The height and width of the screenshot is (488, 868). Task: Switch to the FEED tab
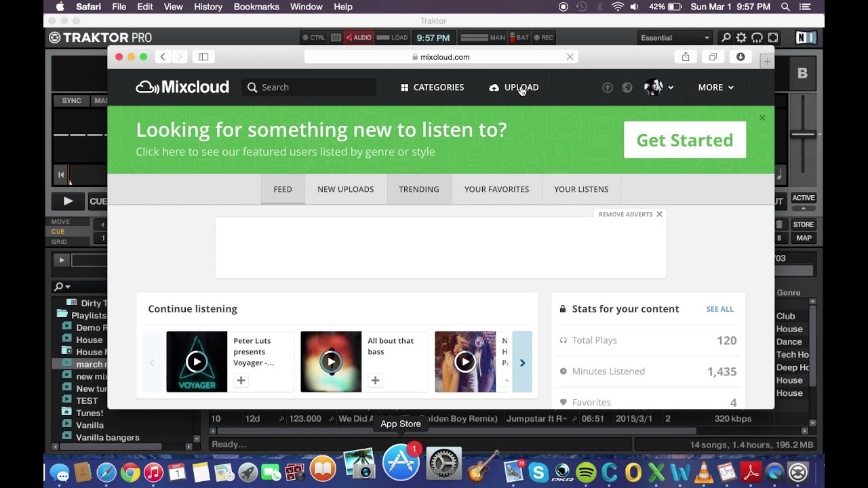pos(283,189)
